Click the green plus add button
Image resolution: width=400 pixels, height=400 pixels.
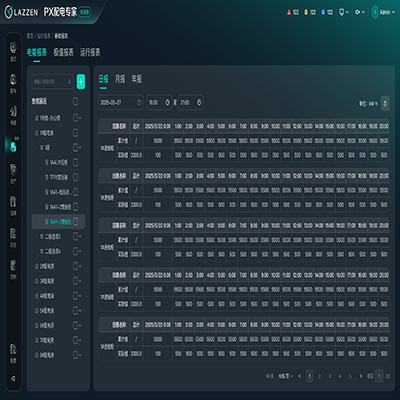click(81, 82)
